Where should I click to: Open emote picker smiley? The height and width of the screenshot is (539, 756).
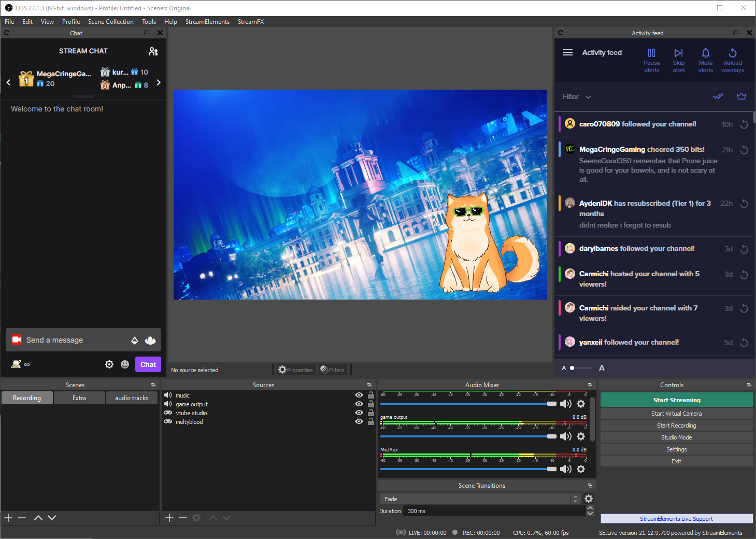click(125, 364)
